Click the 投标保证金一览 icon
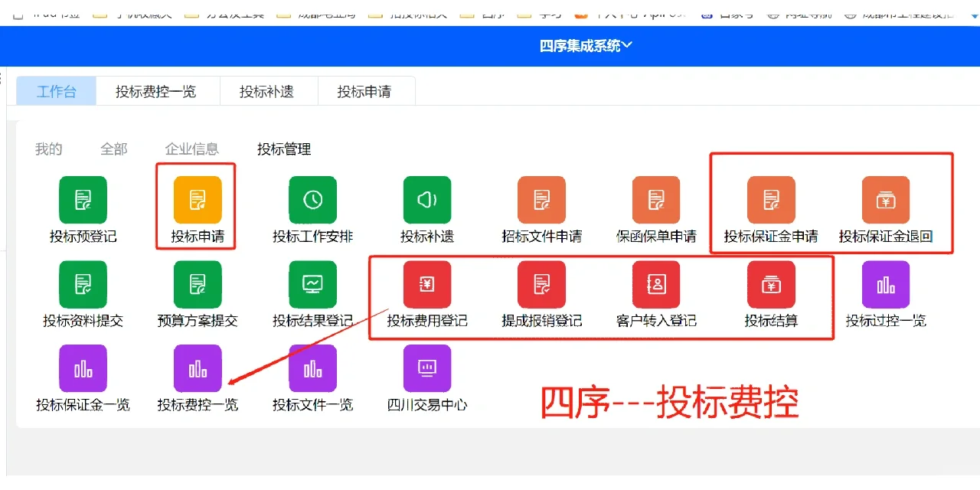 pos(82,368)
